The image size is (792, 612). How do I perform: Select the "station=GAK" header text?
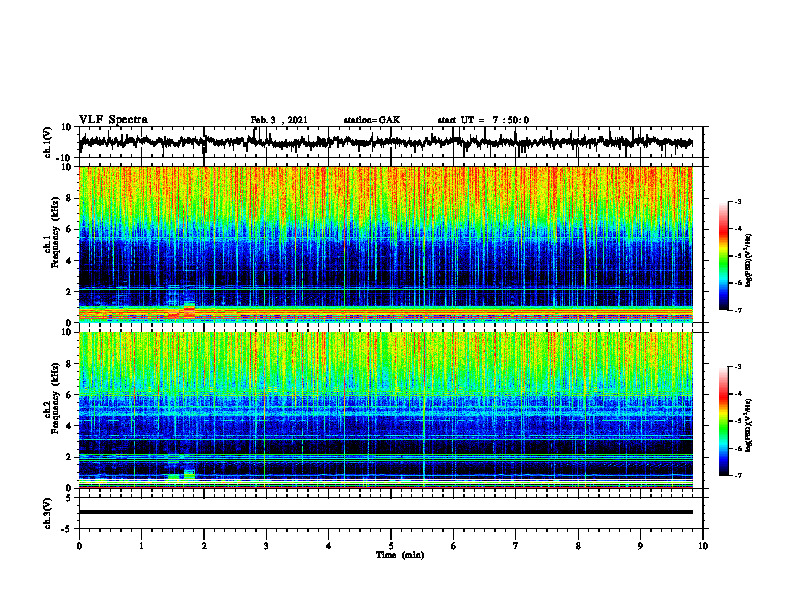click(372, 120)
